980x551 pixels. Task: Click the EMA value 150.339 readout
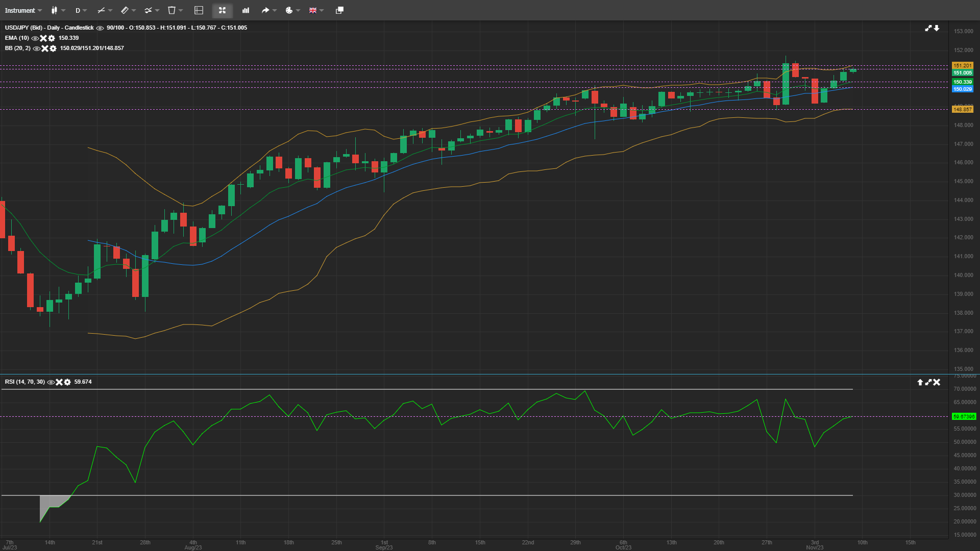coord(68,38)
